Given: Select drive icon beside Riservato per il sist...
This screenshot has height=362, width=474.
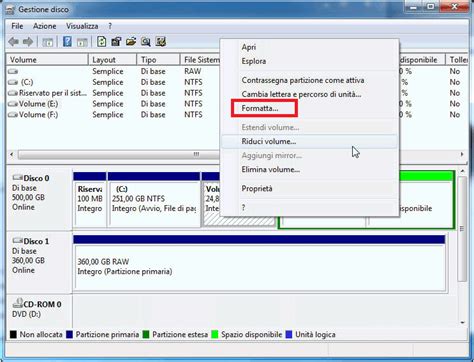Looking at the screenshot, I should tap(13, 93).
